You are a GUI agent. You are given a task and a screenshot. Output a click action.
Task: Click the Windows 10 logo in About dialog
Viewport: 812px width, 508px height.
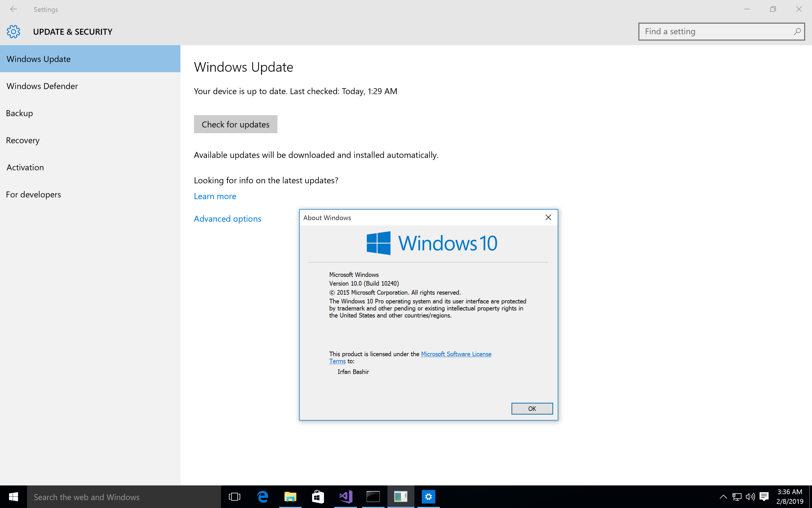(432, 243)
